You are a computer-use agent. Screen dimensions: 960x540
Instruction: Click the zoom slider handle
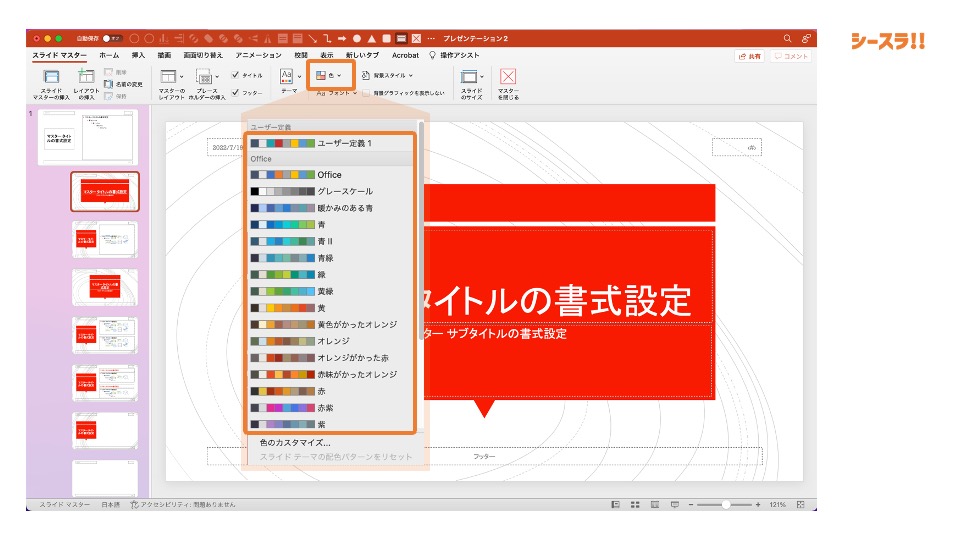point(726,504)
